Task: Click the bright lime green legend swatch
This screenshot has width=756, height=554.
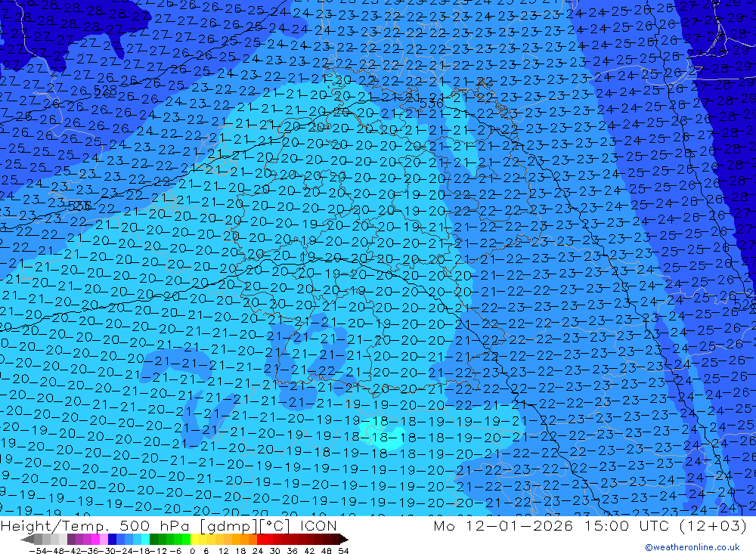Action: click(x=186, y=539)
